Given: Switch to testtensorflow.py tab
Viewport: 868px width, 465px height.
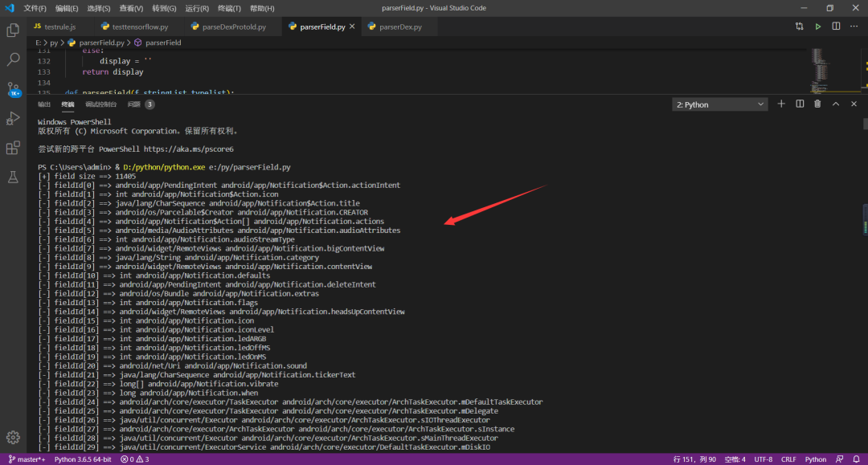Looking at the screenshot, I should (x=140, y=27).
